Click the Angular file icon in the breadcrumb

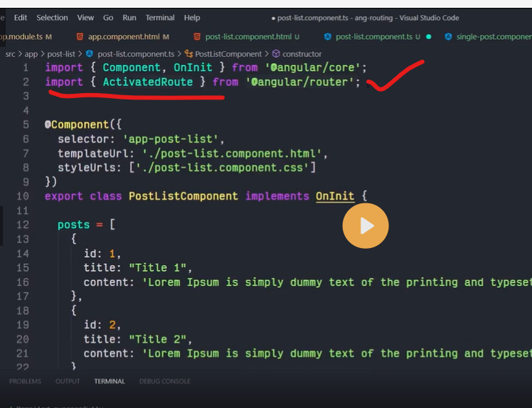pyautogui.click(x=90, y=53)
